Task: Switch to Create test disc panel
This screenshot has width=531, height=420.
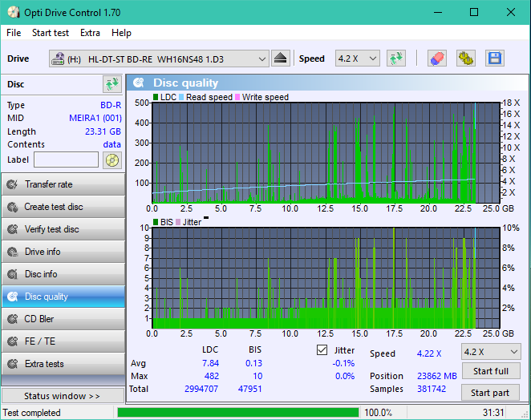Action: point(63,207)
